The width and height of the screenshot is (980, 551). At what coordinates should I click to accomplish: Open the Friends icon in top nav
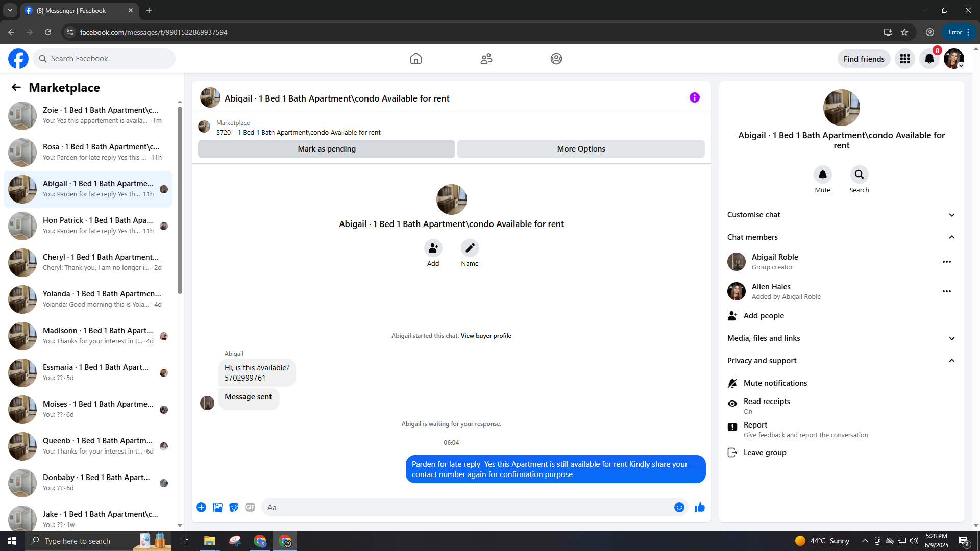(486, 59)
